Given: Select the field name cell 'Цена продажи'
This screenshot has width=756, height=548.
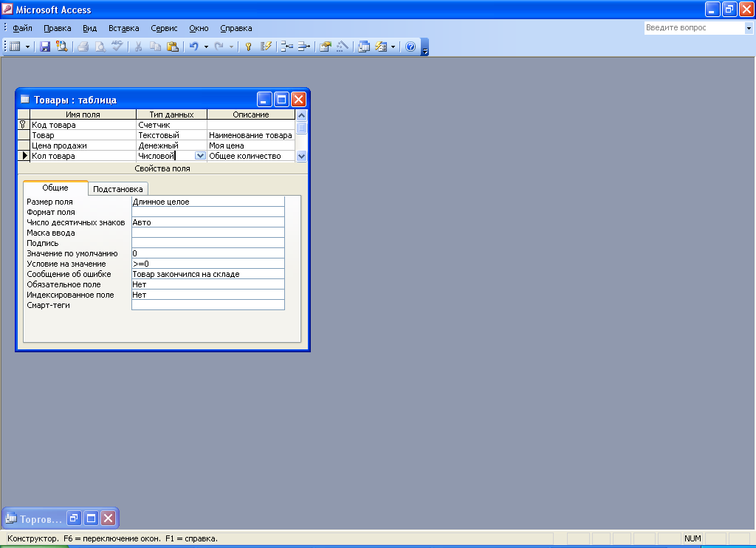Looking at the screenshot, I should click(x=83, y=145).
